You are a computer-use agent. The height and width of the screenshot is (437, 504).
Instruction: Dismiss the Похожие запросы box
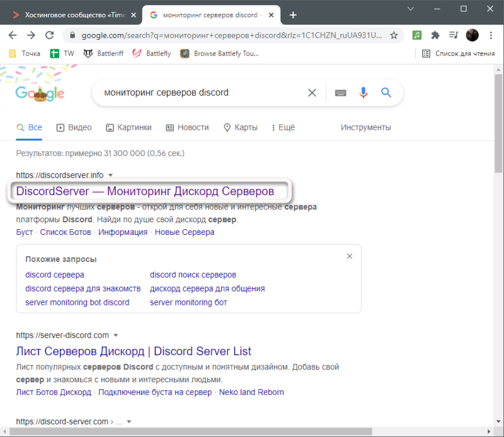pyautogui.click(x=350, y=256)
